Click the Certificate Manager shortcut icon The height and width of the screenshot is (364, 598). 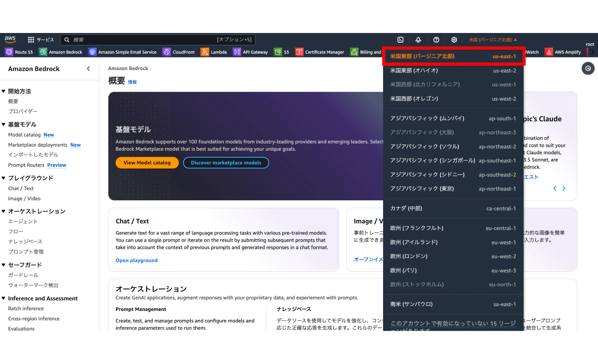tap(299, 52)
